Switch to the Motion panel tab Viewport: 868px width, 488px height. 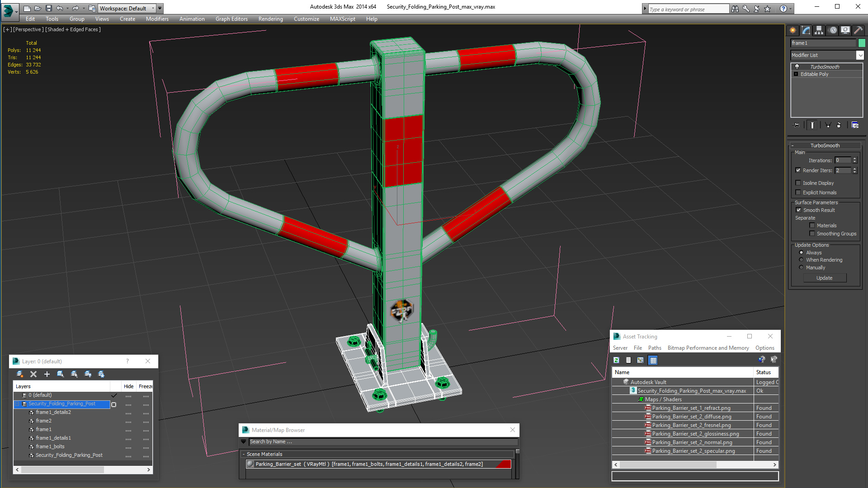(832, 30)
